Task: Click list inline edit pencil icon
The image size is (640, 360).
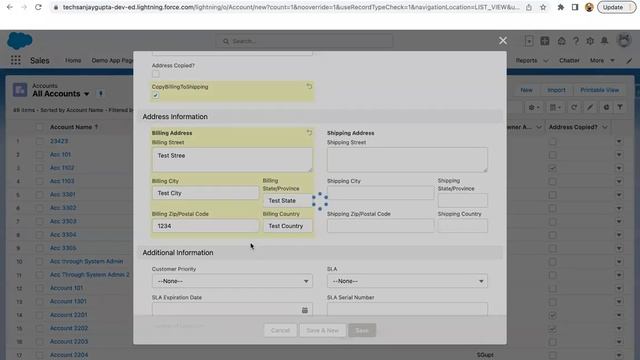Action: coord(590,107)
